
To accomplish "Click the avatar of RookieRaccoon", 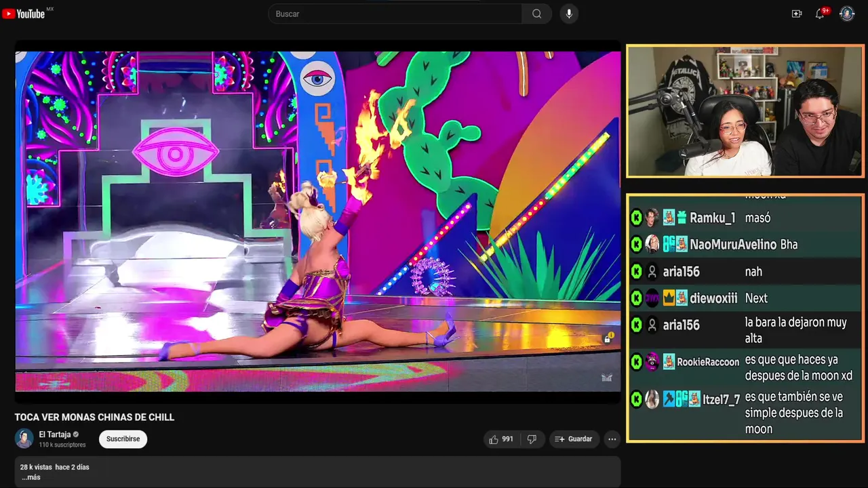I will [x=652, y=362].
